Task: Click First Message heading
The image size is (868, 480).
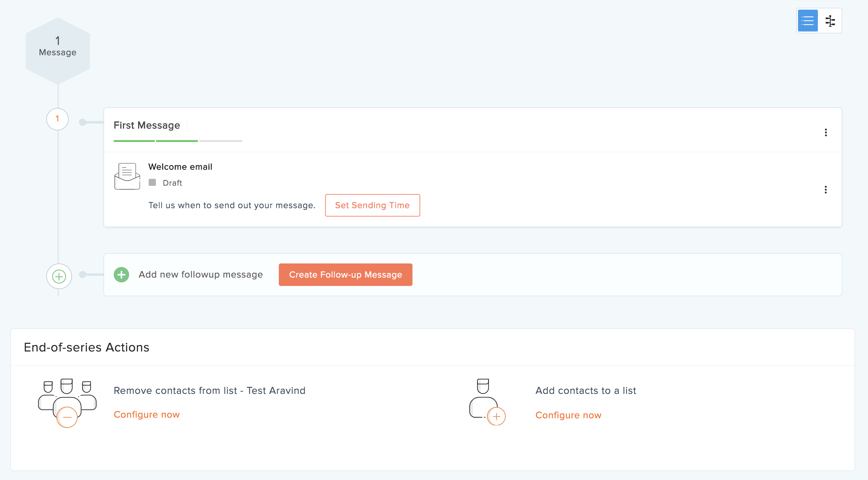Action: tap(146, 125)
